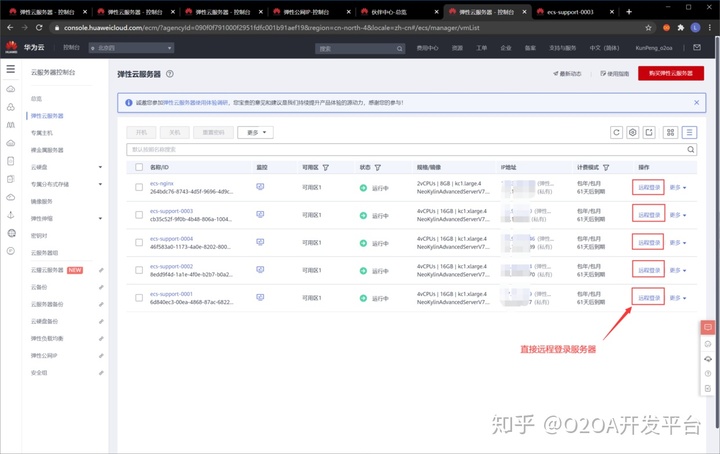Open the browser extensions puzzle icon
Viewport: 720px width, 454px height.
tap(681, 28)
